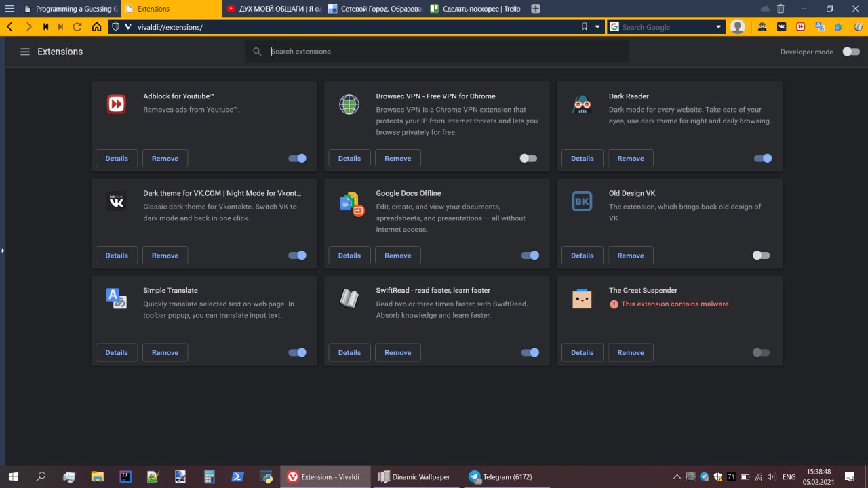Image resolution: width=868 pixels, height=488 pixels.
Task: Reload the current page
Action: coord(77,27)
